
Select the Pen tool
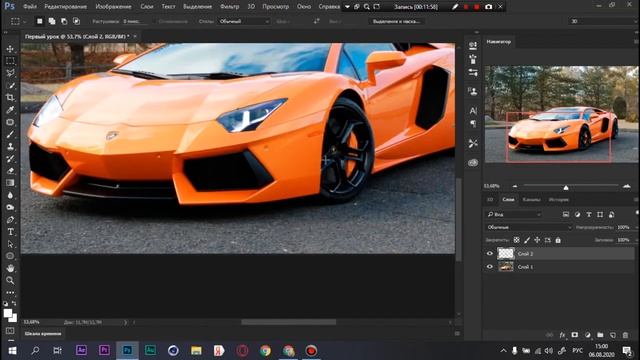point(10,220)
